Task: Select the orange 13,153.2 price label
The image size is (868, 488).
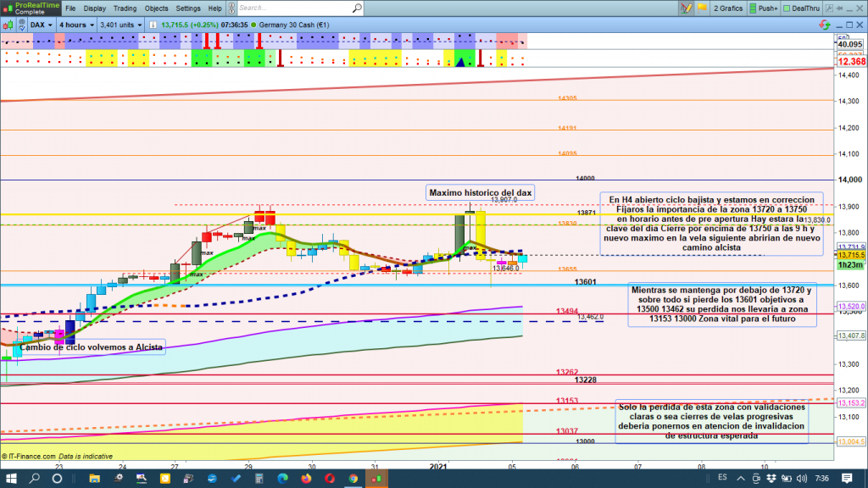Action: [x=850, y=403]
